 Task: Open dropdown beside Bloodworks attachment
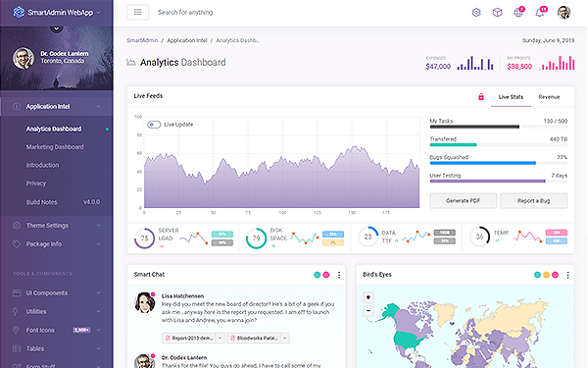285,339
